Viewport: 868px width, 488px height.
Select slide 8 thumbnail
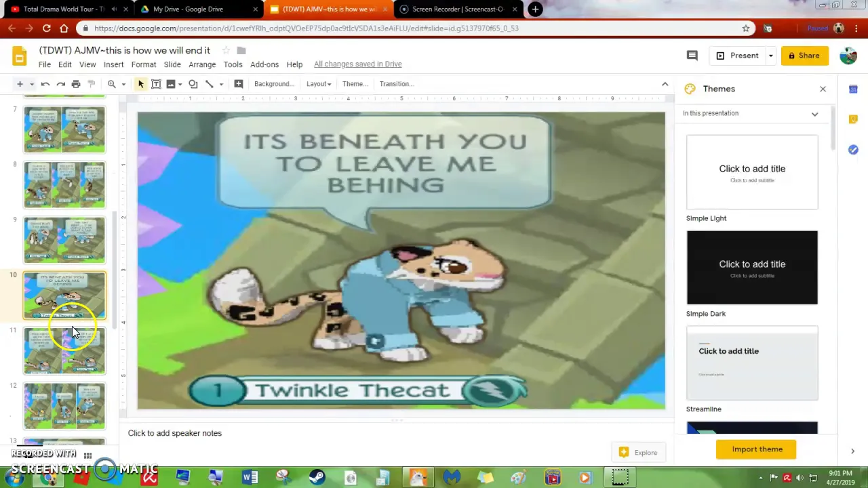tap(65, 184)
